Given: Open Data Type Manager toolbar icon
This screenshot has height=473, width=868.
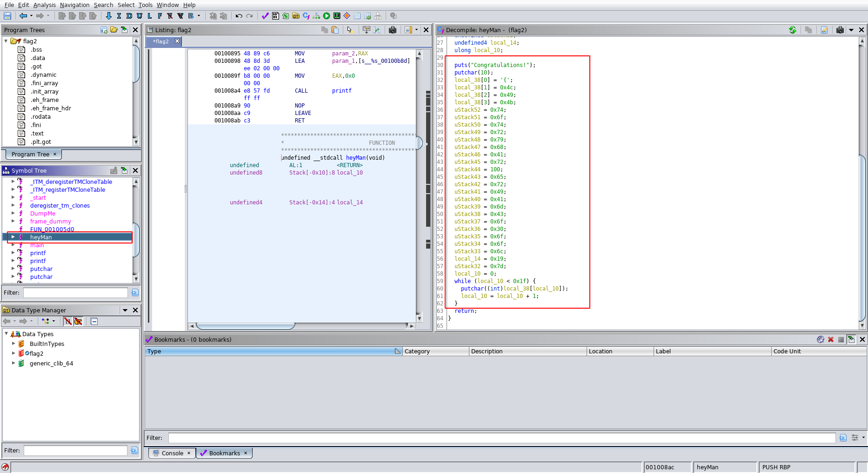Looking at the screenshot, I should click(296, 16).
